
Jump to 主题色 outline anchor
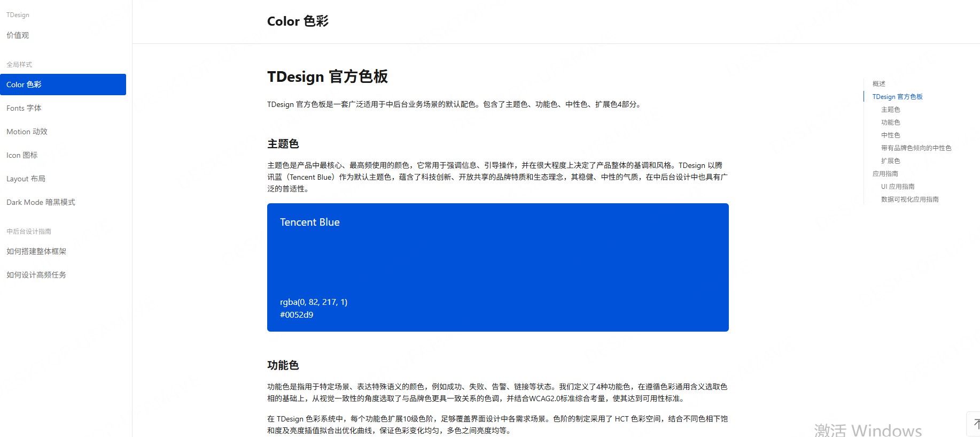pyautogui.click(x=890, y=110)
